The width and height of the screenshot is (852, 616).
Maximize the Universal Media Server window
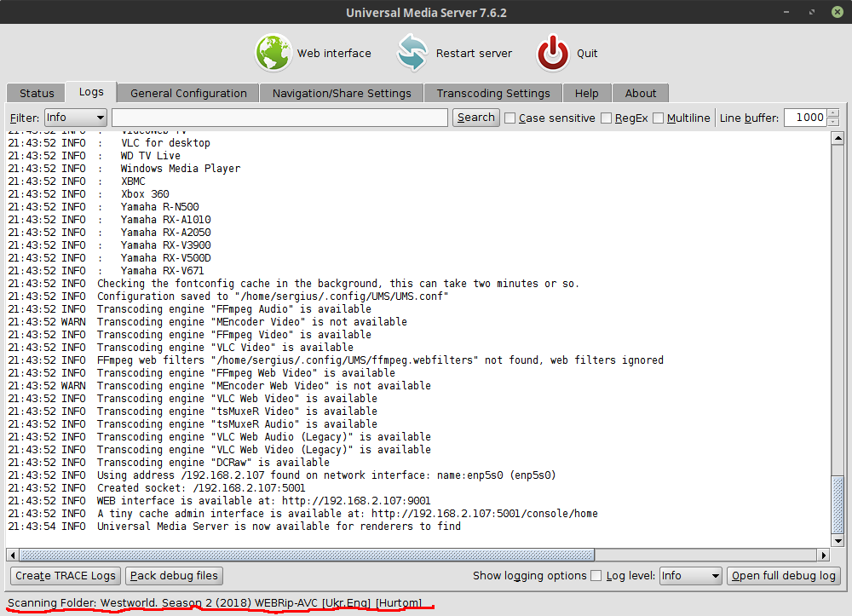812,12
